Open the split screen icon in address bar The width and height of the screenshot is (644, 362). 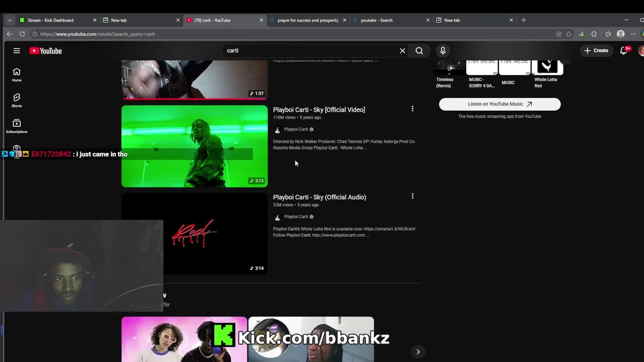tap(559, 34)
